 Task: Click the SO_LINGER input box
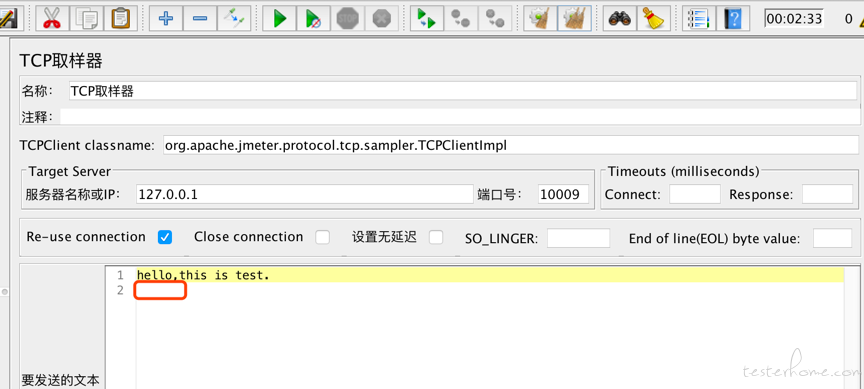[579, 238]
